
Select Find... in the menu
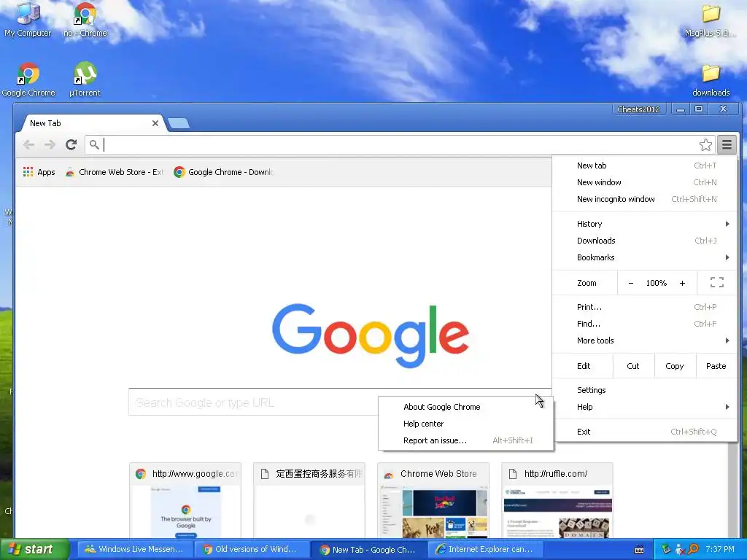pyautogui.click(x=645, y=324)
